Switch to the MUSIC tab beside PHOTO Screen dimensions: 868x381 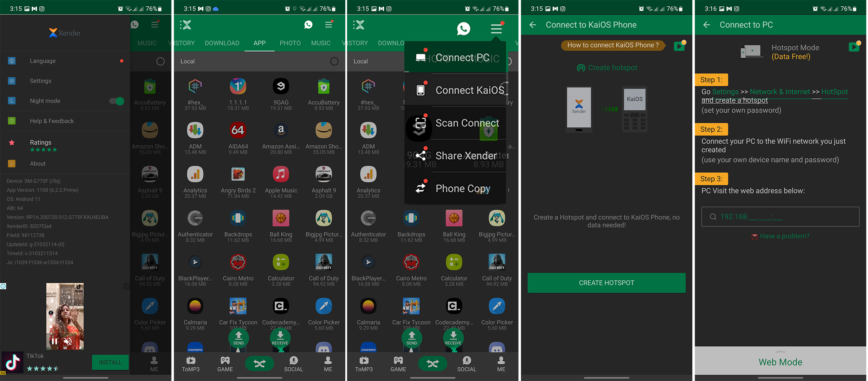click(x=321, y=43)
